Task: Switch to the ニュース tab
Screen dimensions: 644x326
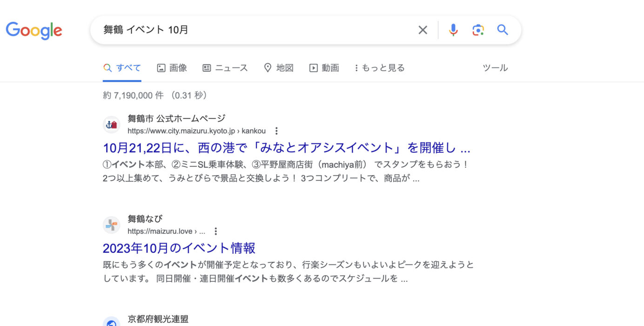Action: pyautogui.click(x=225, y=68)
